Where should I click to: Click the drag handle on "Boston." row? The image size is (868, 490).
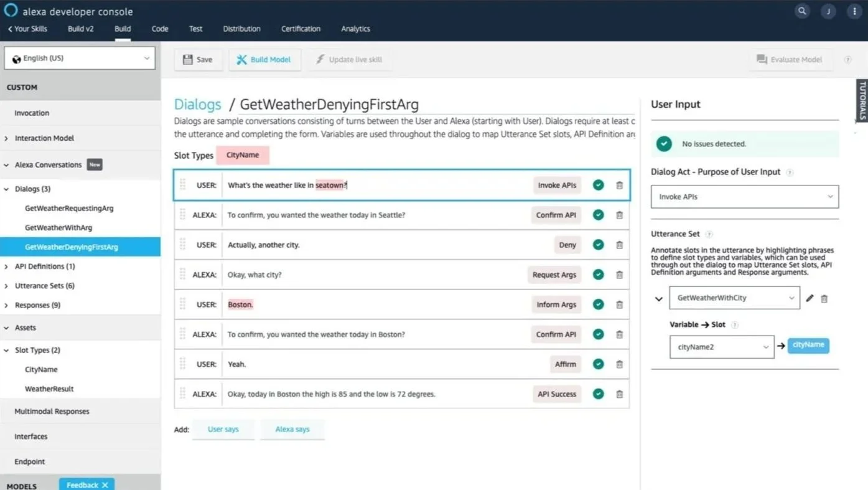(x=183, y=304)
